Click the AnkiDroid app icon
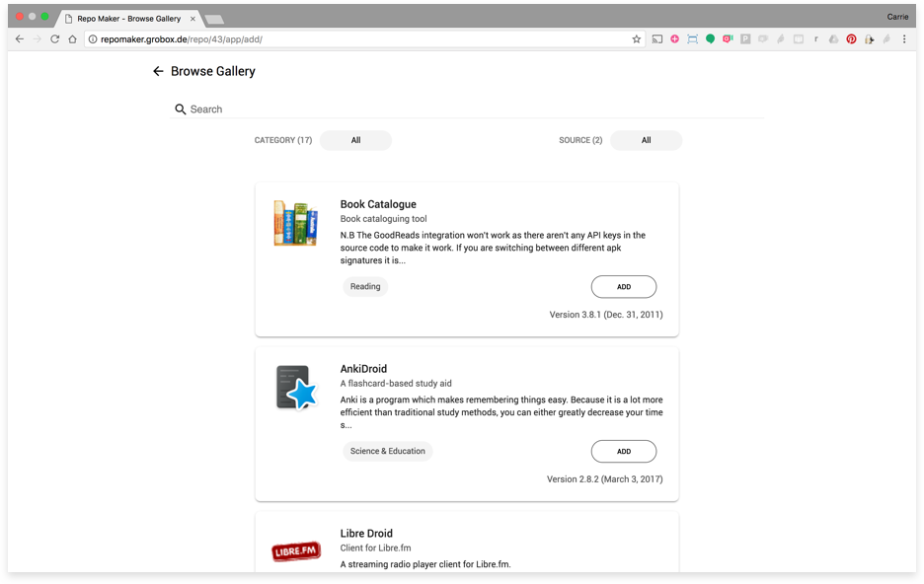Screen dimensions: 924x584 coord(295,388)
